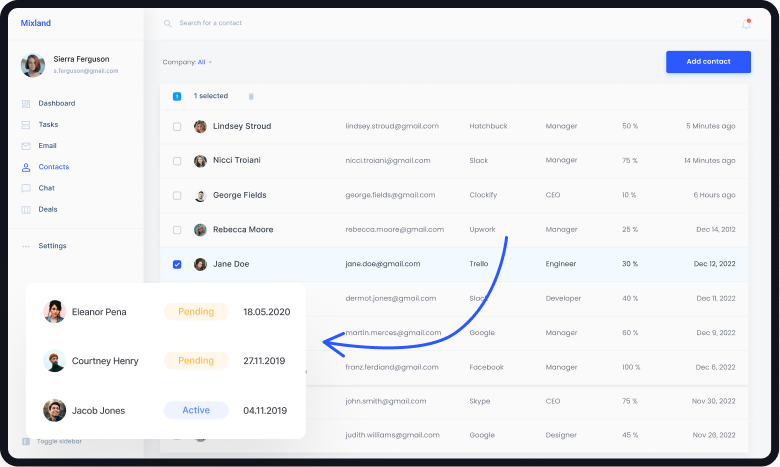Open the Company filter dropdown

coord(203,62)
